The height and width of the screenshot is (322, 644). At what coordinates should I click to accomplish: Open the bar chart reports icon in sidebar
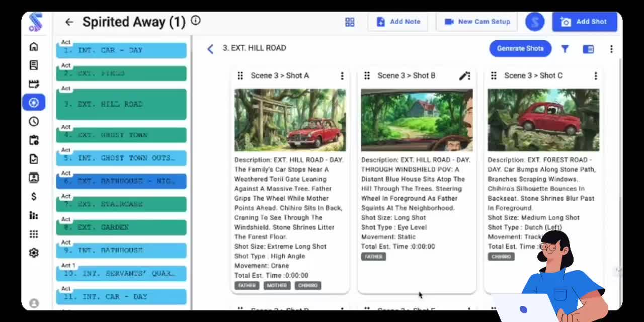(34, 215)
